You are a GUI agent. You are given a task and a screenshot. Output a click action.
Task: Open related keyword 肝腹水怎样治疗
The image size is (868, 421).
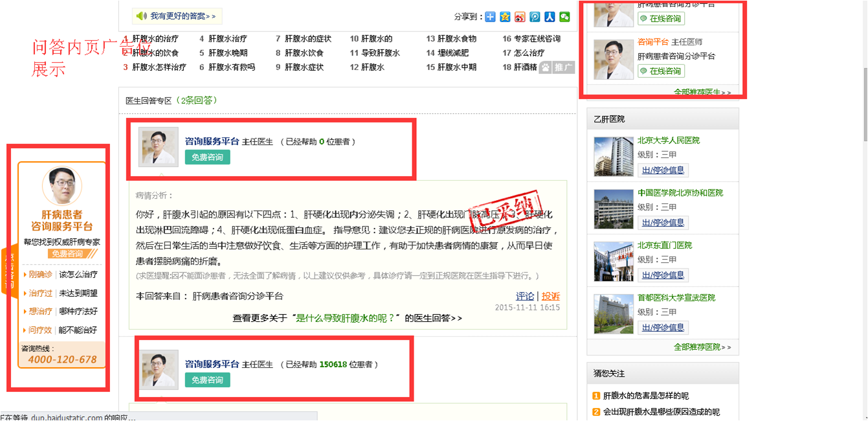coord(159,67)
